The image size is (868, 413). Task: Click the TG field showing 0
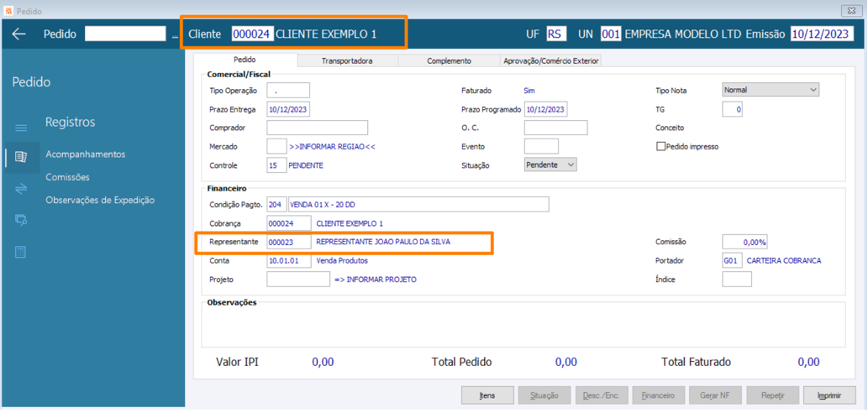point(733,109)
